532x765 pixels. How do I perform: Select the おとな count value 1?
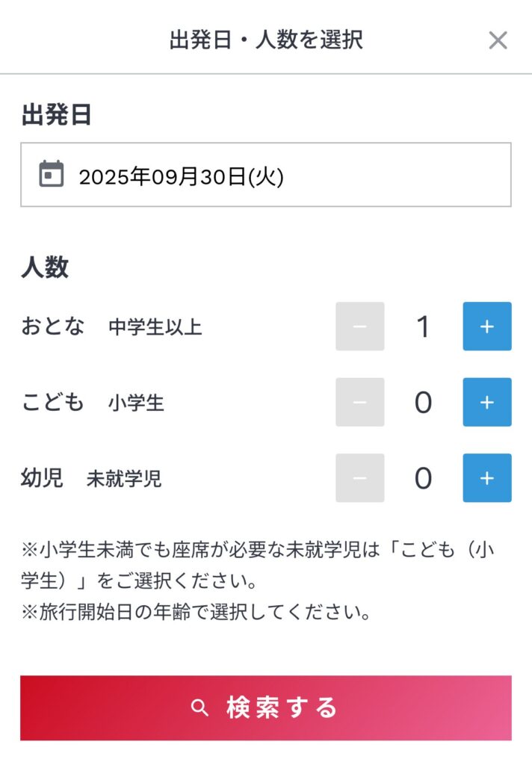[x=423, y=326]
